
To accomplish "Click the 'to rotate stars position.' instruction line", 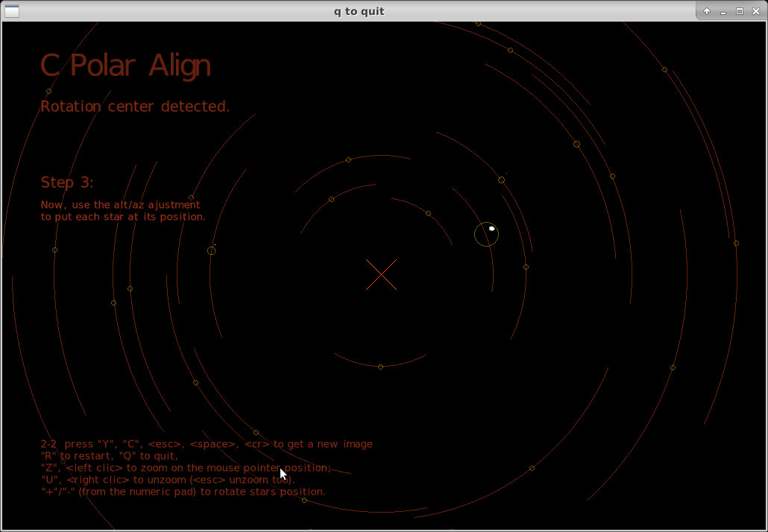I will tap(183, 491).
